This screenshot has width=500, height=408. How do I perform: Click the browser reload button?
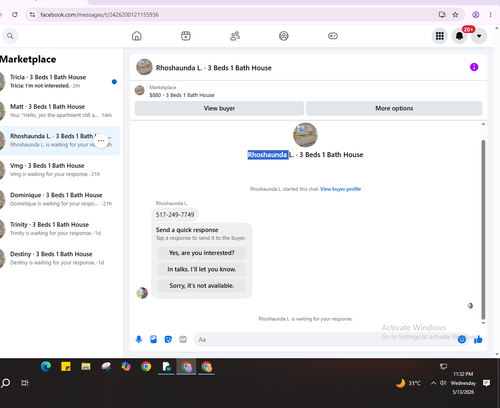tap(15, 14)
